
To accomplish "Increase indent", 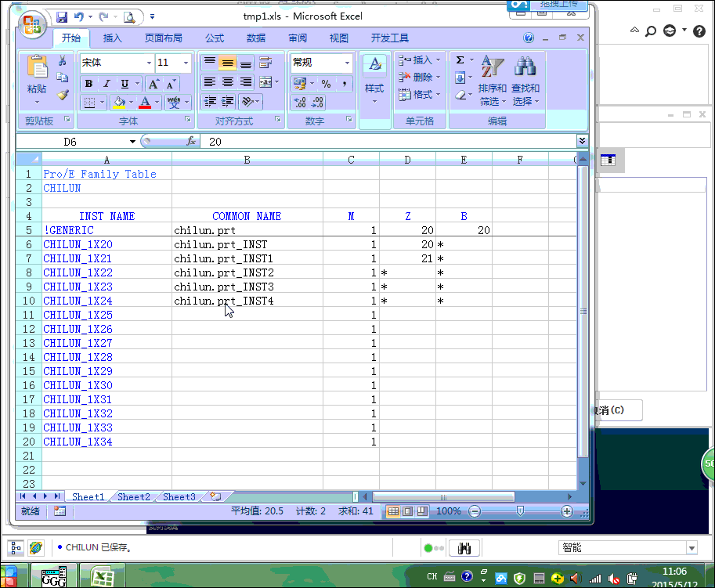I will (x=228, y=101).
